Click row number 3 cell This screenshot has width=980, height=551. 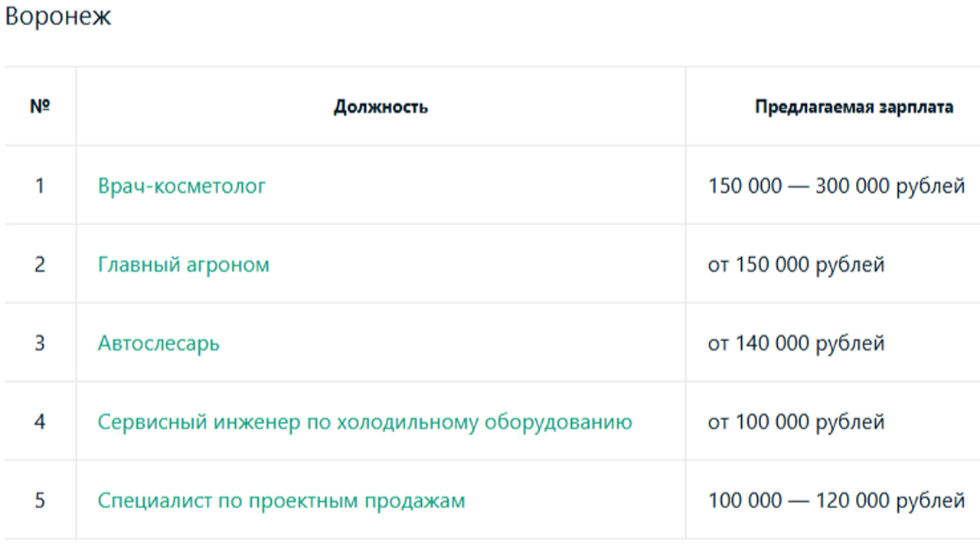pos(40,343)
